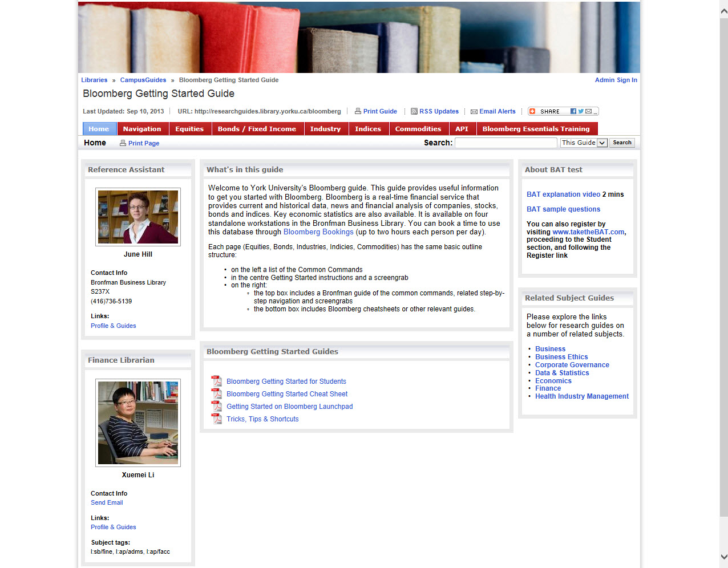Click the Search button
Image resolution: width=728 pixels, height=568 pixels.
coord(622,143)
